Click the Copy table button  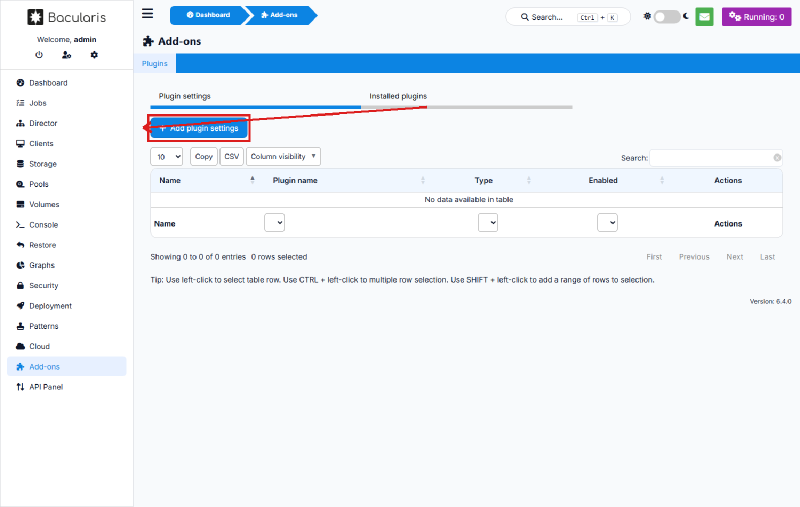click(x=204, y=157)
